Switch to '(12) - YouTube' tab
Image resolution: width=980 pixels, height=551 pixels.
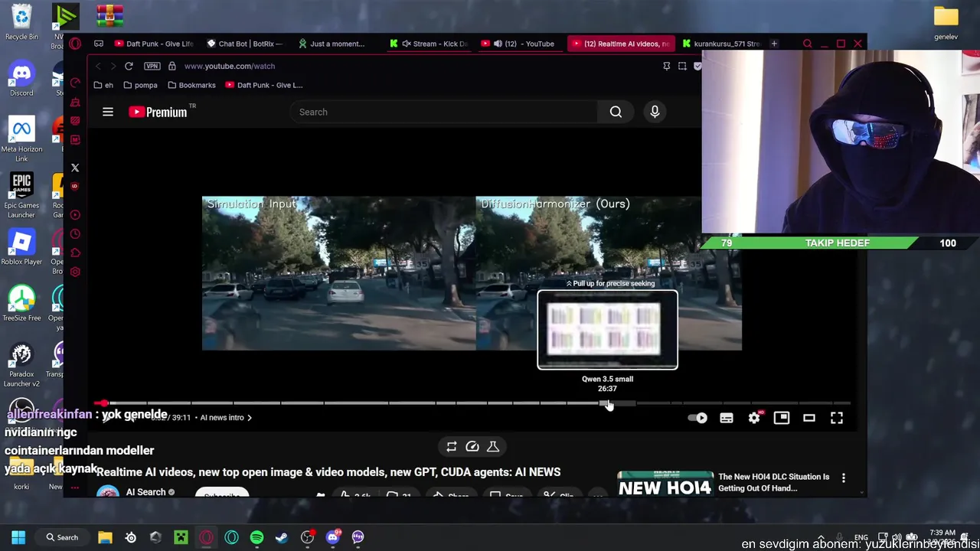521,44
